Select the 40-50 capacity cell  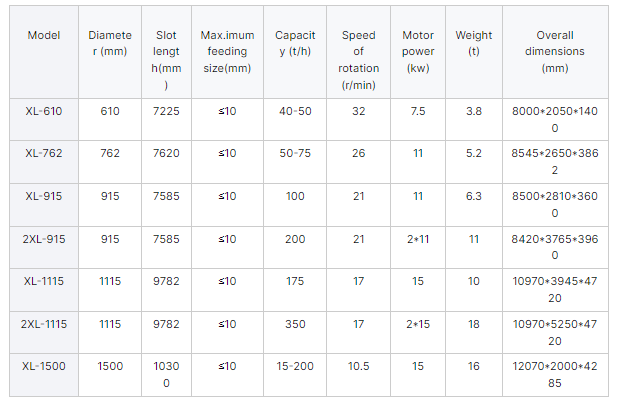coord(295,111)
